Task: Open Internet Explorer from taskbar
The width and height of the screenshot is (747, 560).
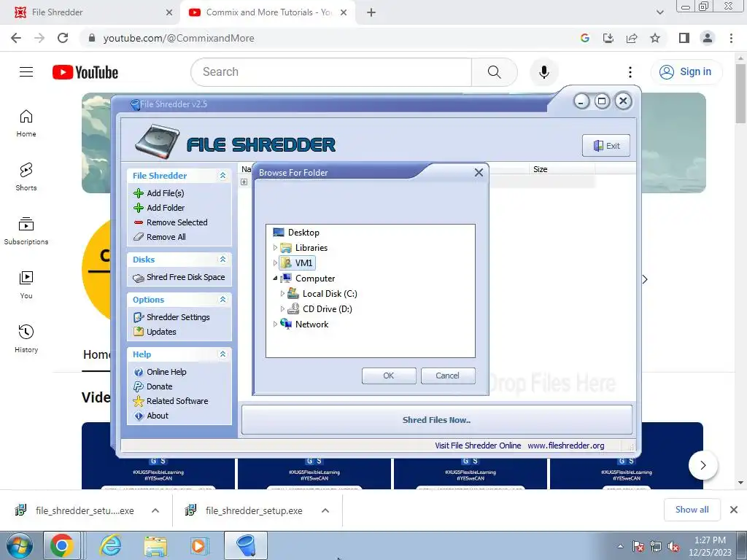Action: 111,545
